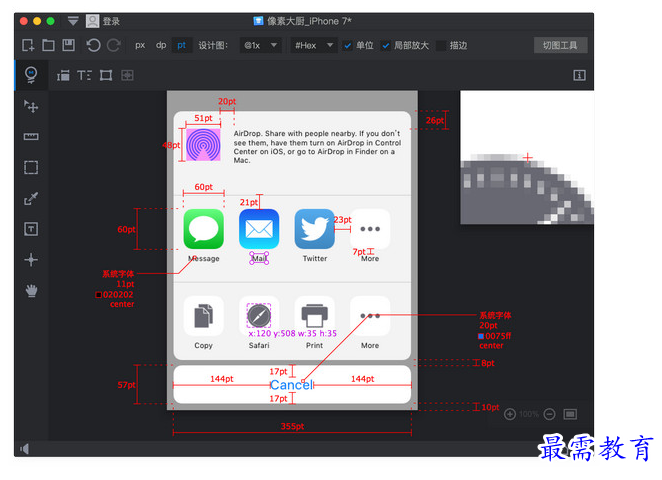662x480 pixels.
Task: Select the text annotation tool
Action: tap(31, 229)
